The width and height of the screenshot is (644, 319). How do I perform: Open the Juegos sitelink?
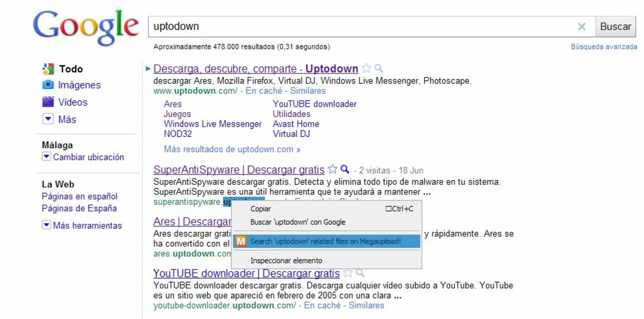177,114
